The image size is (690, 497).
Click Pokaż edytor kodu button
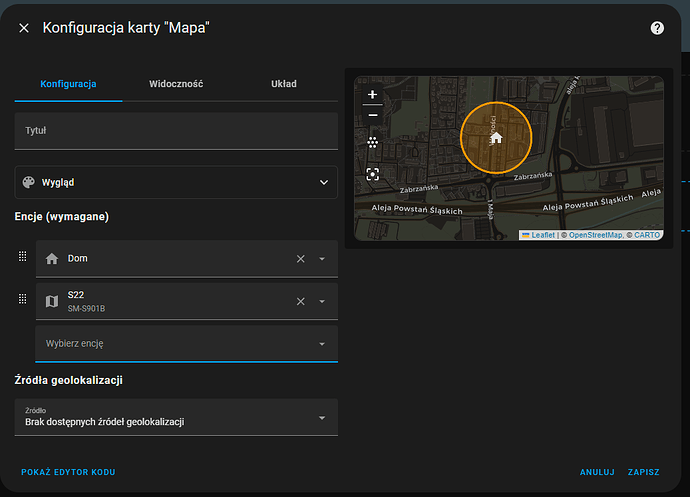(x=68, y=472)
